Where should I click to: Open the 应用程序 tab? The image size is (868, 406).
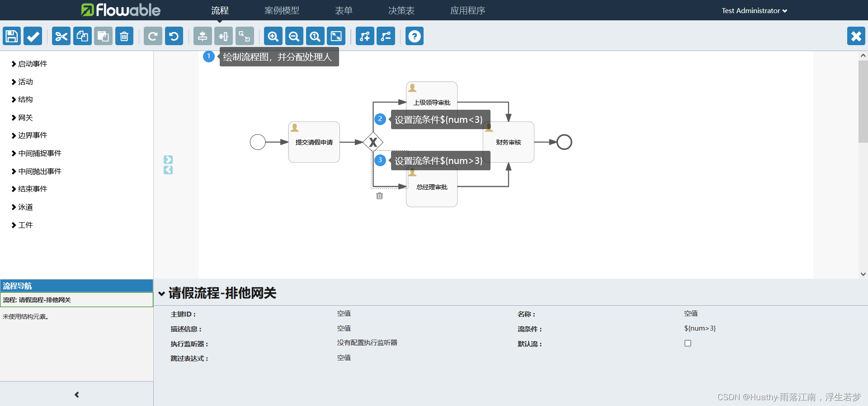pyautogui.click(x=467, y=10)
